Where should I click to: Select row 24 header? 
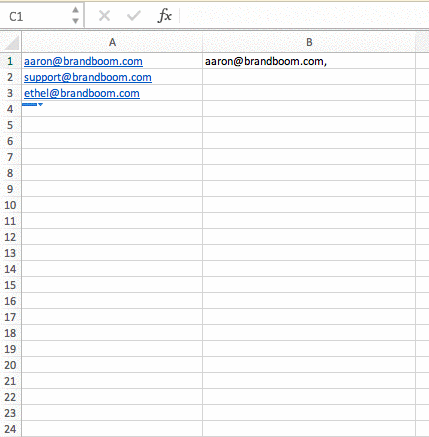coord(10,429)
